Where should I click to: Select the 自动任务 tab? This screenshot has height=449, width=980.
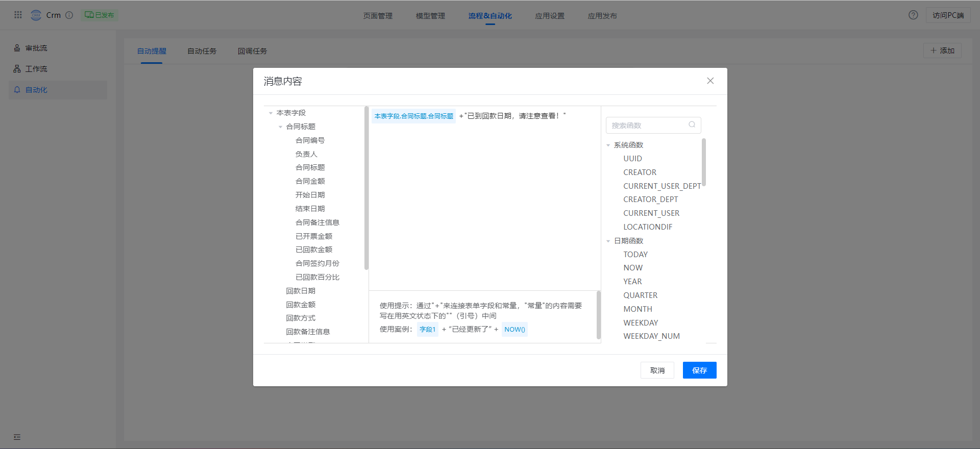coord(202,51)
